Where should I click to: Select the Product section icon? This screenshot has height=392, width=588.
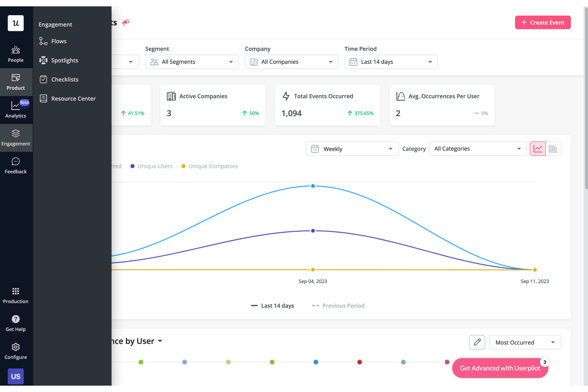[15, 82]
